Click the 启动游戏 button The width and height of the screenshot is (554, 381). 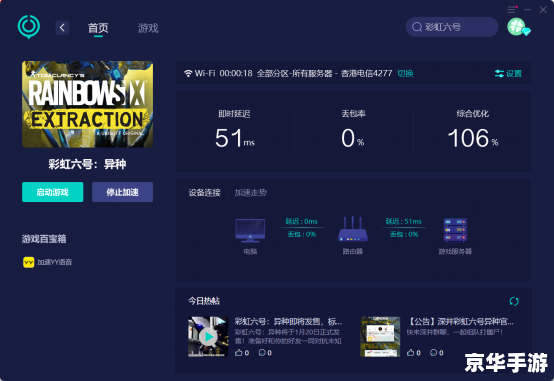tap(53, 192)
